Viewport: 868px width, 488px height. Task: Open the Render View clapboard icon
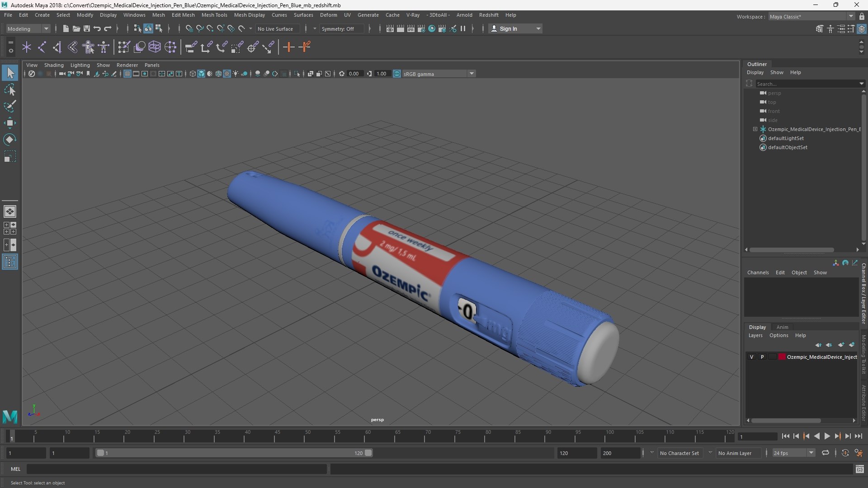coord(390,28)
